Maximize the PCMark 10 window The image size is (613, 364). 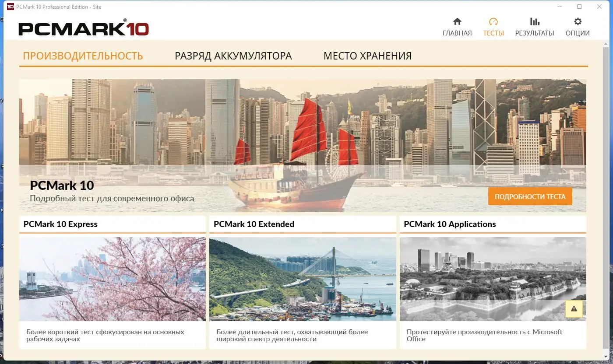[579, 7]
